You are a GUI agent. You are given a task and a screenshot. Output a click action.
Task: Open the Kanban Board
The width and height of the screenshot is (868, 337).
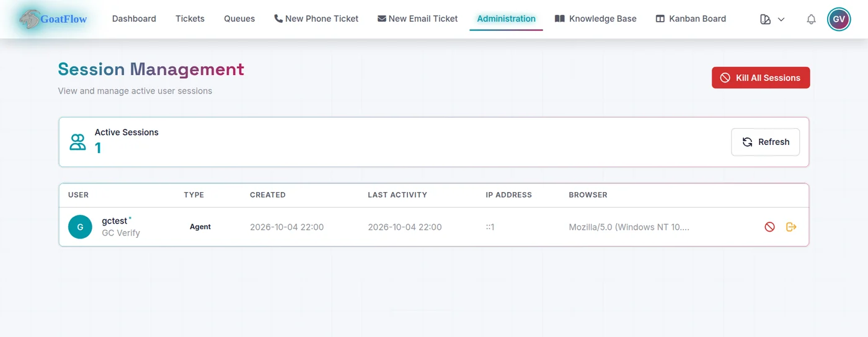coord(691,19)
